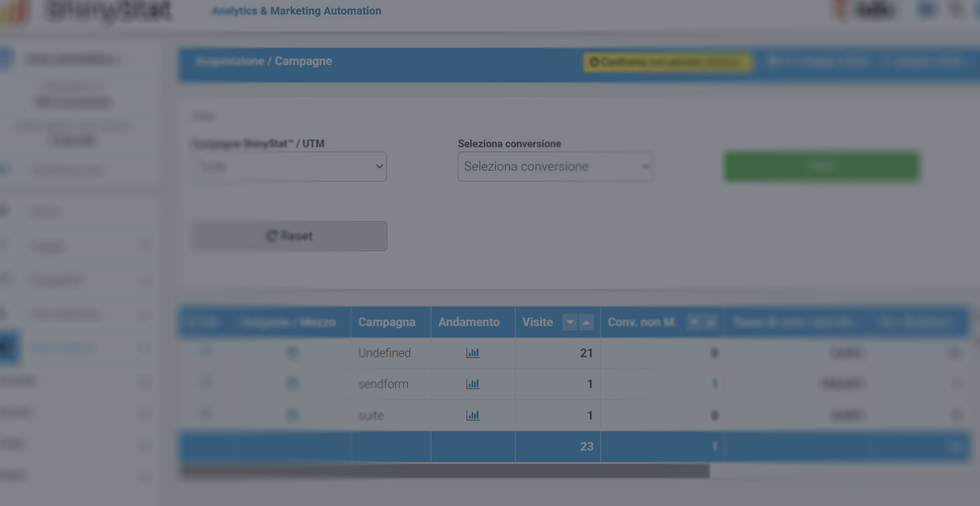Tick the checkbox for the suite row
Screen dimensions: 980x506
click(x=207, y=414)
